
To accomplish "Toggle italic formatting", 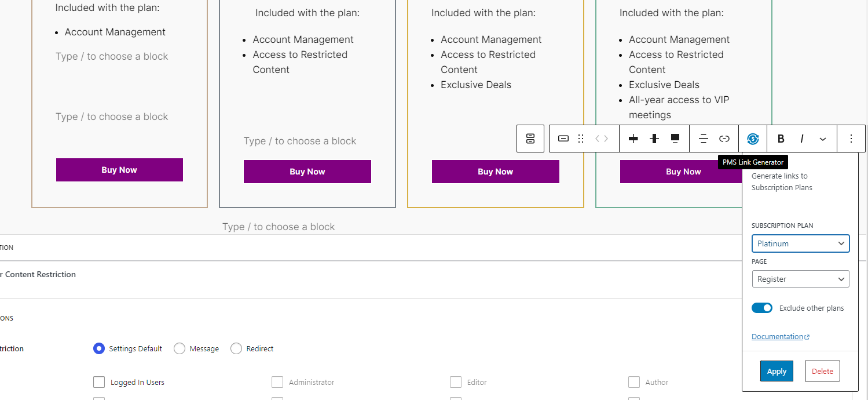I will [802, 139].
